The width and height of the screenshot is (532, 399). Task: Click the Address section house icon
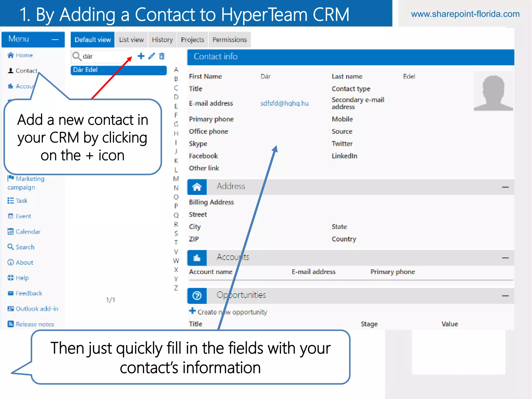[x=197, y=187]
